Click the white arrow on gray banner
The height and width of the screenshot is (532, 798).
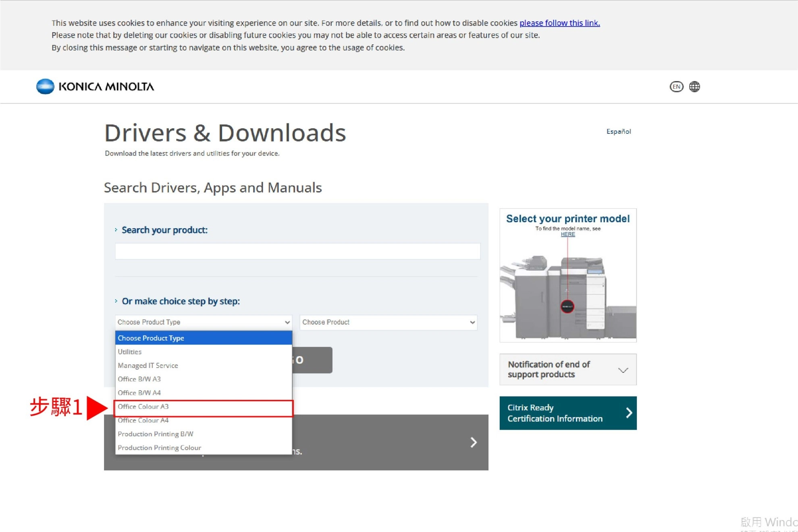(474, 442)
